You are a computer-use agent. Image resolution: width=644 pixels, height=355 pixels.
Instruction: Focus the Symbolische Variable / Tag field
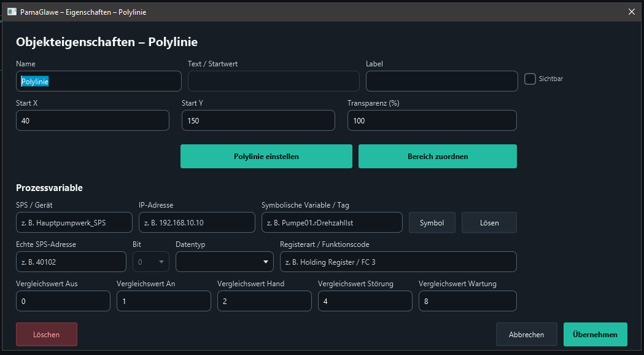pos(332,223)
